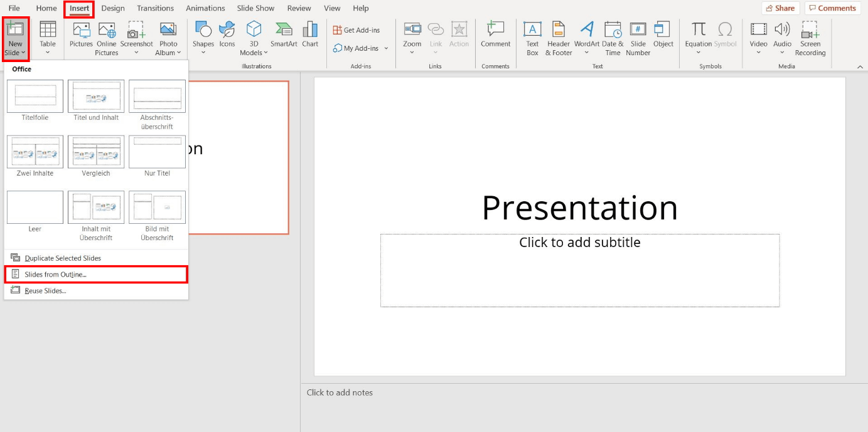
Task: Click Date & Time icon
Action: pos(613,29)
